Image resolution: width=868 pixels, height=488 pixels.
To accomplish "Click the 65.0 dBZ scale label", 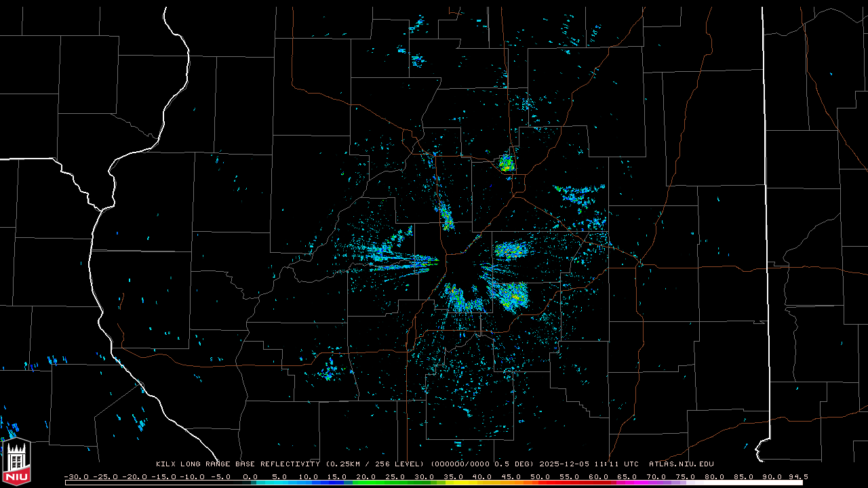I will pyautogui.click(x=627, y=477).
